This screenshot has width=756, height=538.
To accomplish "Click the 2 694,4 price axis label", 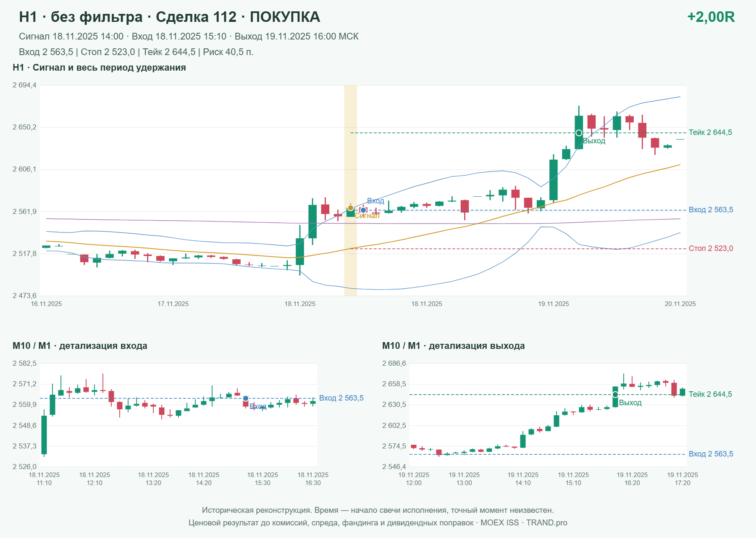I will (x=24, y=85).
